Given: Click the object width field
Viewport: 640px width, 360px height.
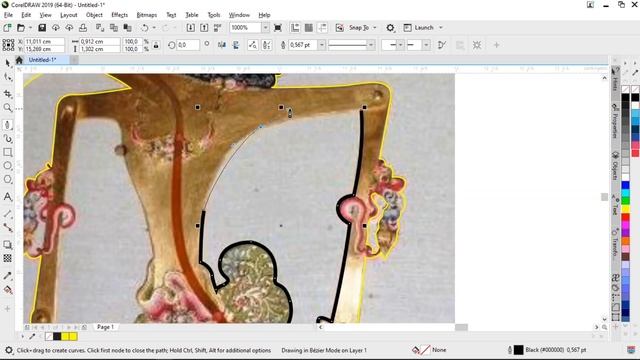Looking at the screenshot, I should point(100,42).
